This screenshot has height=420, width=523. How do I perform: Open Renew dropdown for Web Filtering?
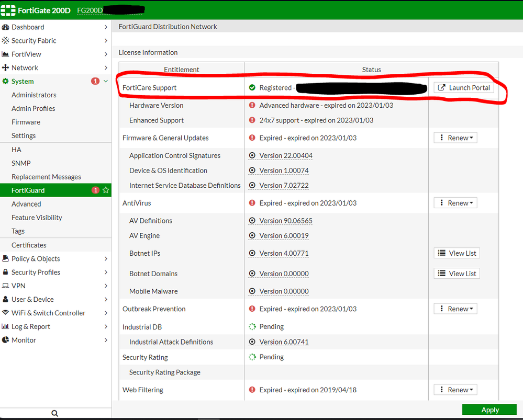(x=455, y=389)
